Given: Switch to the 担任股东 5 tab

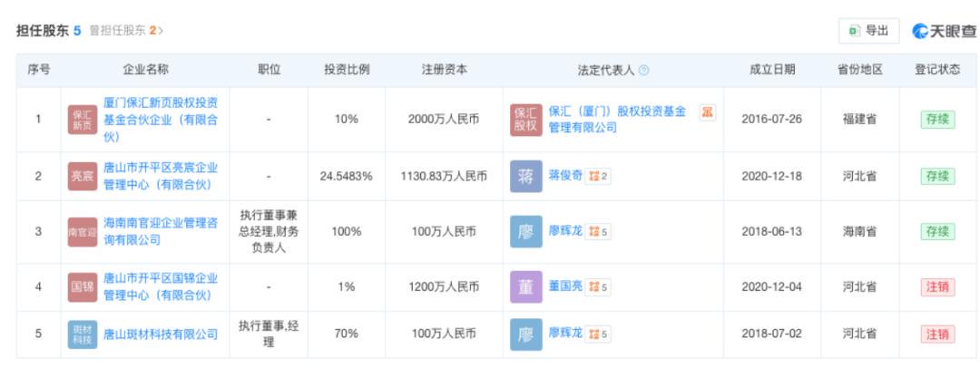Looking at the screenshot, I should click(49, 31).
